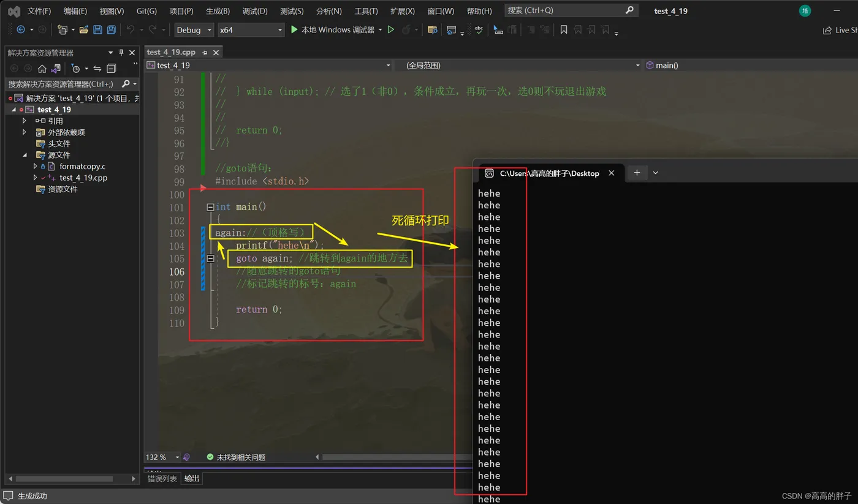Toggle the bookmark icon in toolbar

[564, 29]
